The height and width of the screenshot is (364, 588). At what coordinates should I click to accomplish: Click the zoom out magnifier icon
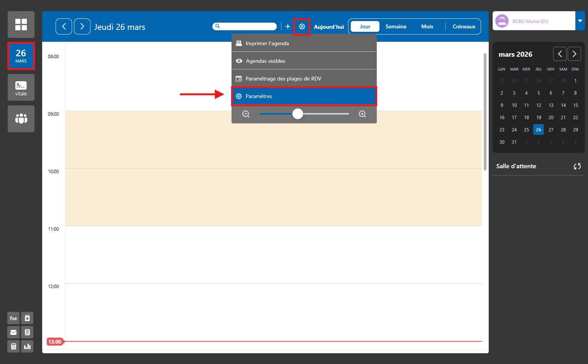click(x=246, y=114)
